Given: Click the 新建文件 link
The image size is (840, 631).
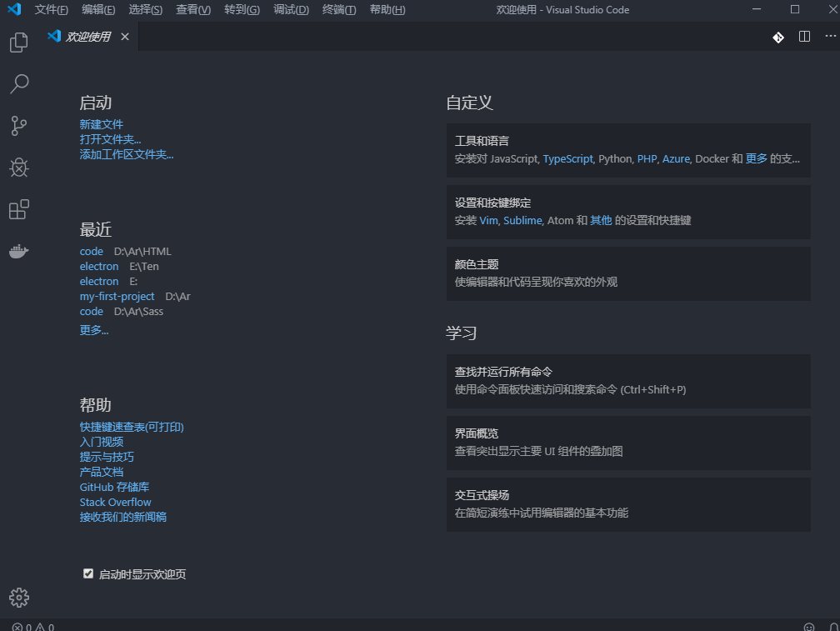Looking at the screenshot, I should pos(101,123).
